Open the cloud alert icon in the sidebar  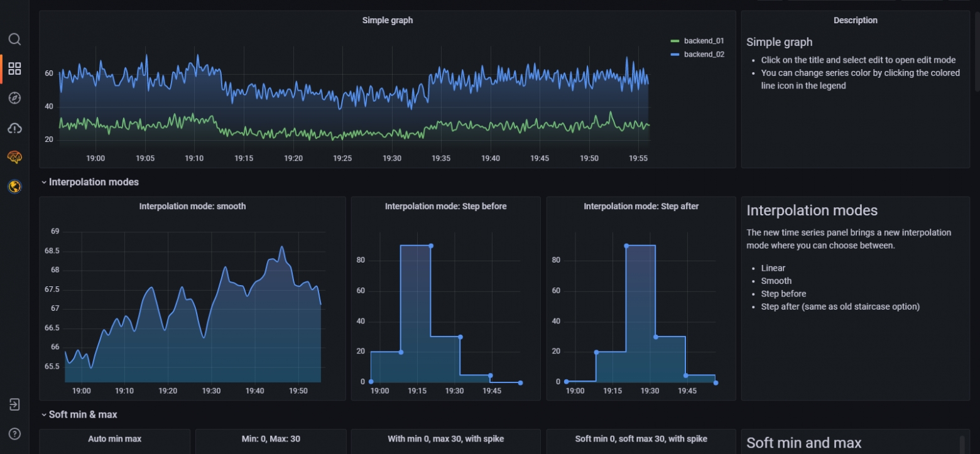click(14, 128)
